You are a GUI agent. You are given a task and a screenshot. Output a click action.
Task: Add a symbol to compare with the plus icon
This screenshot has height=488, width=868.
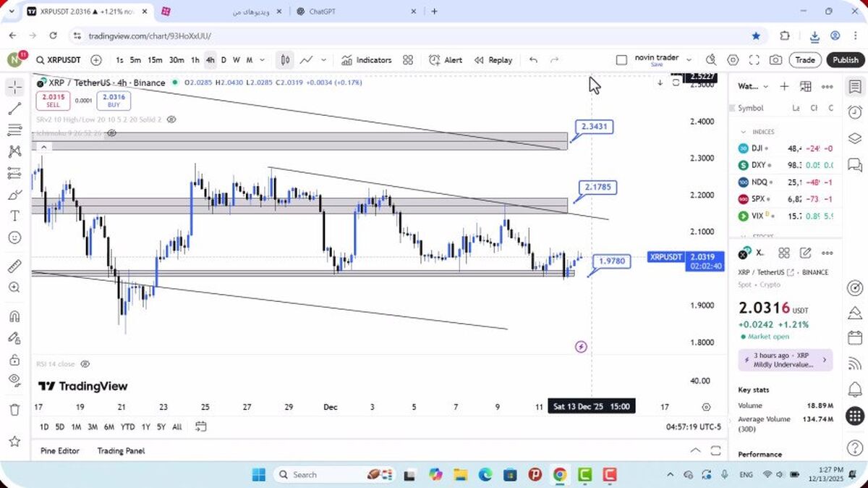96,60
